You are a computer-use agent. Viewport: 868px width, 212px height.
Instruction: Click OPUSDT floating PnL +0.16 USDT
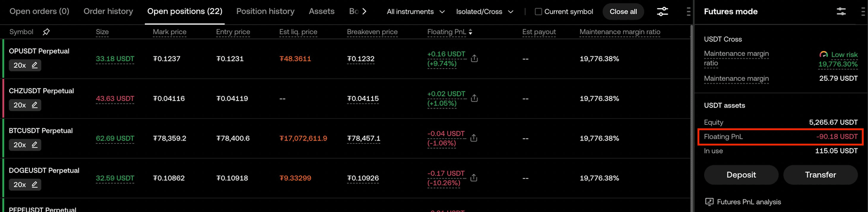(446, 54)
